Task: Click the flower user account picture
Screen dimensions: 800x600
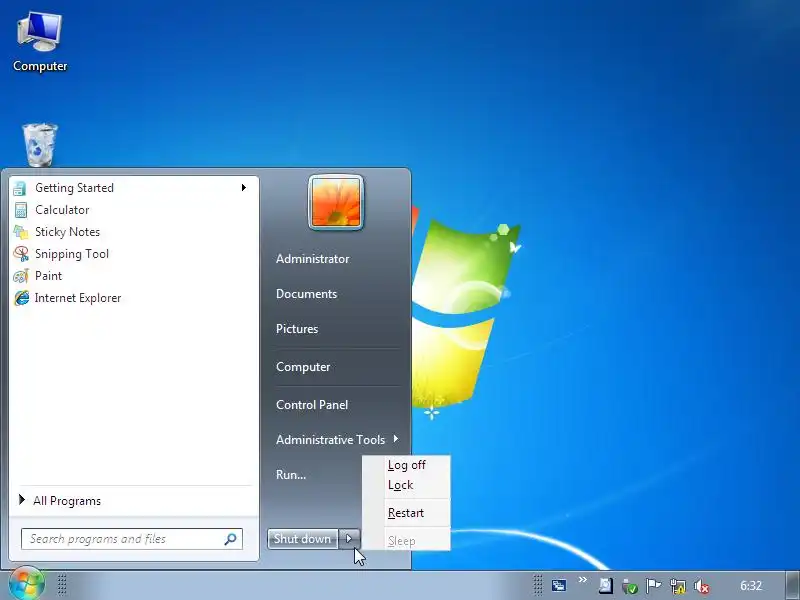Action: coord(336,203)
